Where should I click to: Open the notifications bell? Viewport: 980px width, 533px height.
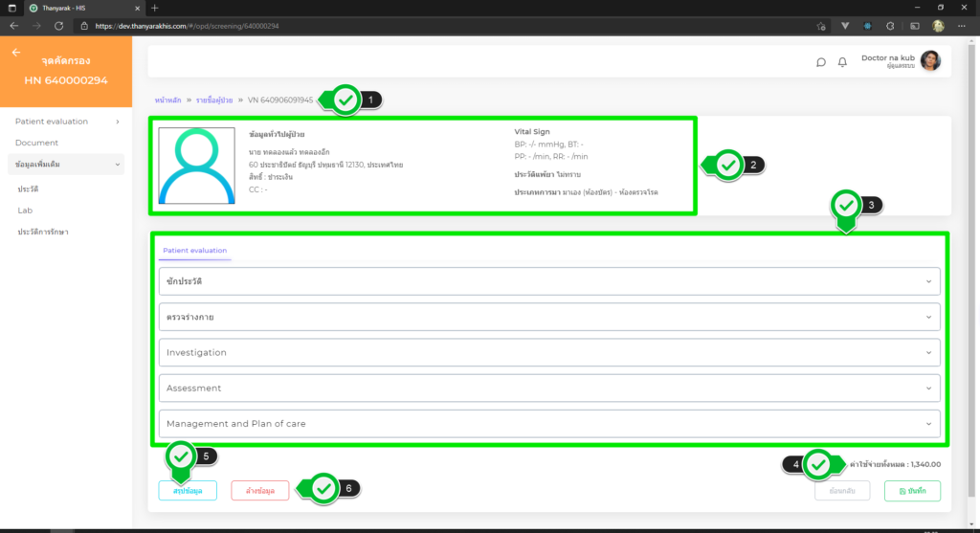point(842,62)
